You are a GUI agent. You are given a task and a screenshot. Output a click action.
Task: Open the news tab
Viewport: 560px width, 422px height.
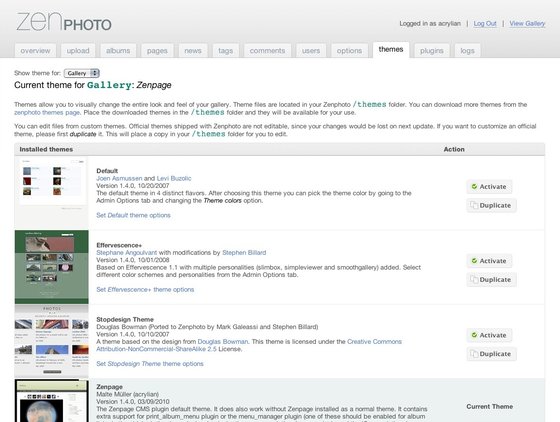click(x=193, y=51)
